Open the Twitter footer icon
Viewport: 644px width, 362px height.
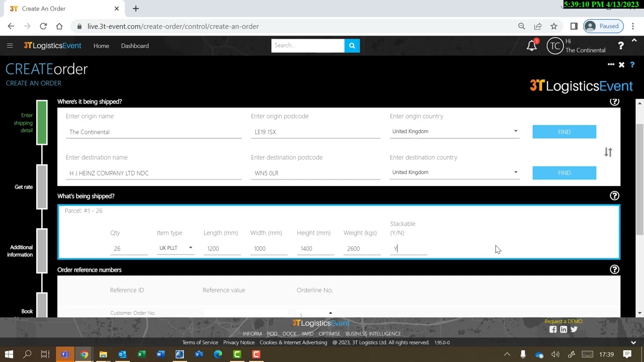coord(574,329)
